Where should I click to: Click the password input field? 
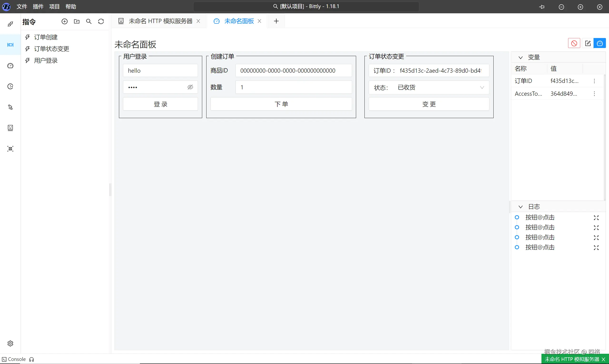160,87
